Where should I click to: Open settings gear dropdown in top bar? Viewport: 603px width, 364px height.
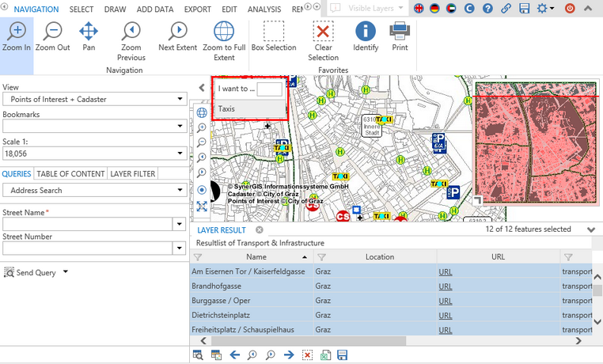545,8
